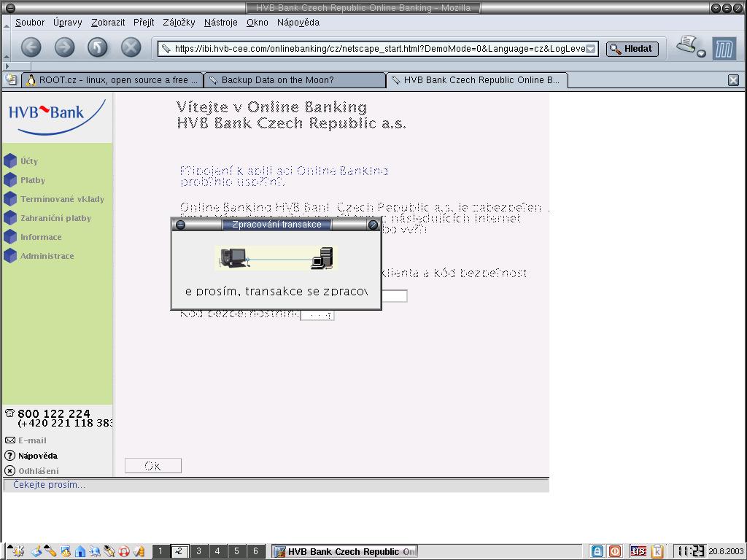Click the X icon beside Odhlášení
This screenshot has width=747, height=560.
click(x=10, y=471)
